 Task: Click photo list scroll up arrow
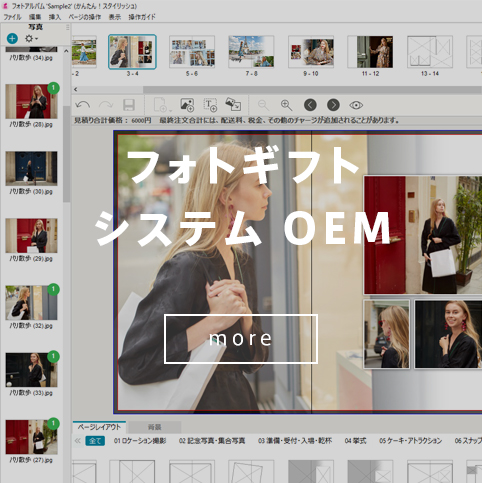pyautogui.click(x=66, y=51)
